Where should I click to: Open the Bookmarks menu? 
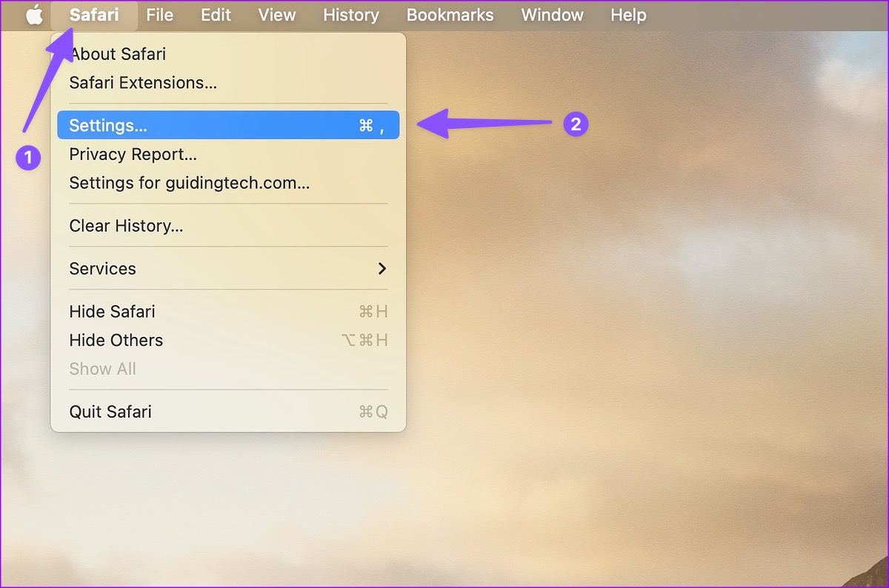pyautogui.click(x=450, y=15)
